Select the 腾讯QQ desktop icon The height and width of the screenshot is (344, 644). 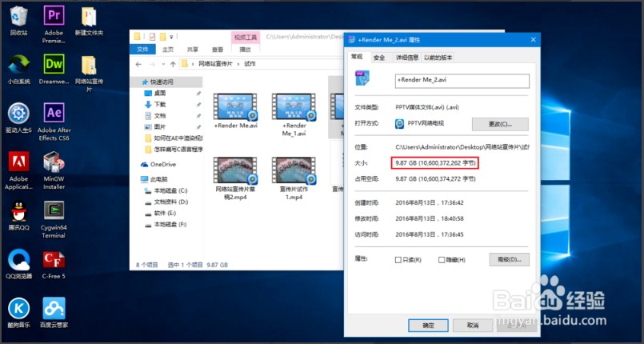pos(18,211)
